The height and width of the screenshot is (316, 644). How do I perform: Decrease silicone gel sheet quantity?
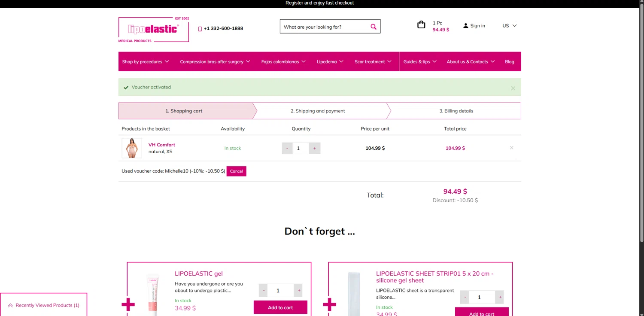[465, 297]
